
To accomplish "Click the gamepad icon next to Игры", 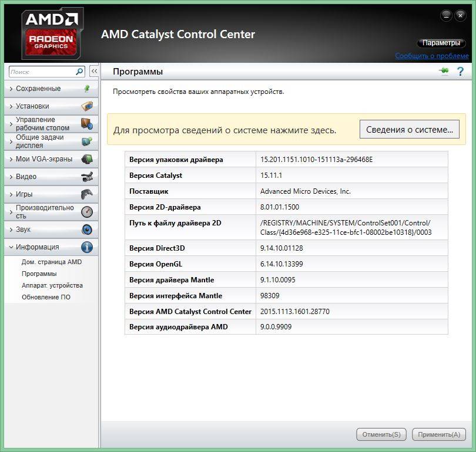I will click(87, 194).
